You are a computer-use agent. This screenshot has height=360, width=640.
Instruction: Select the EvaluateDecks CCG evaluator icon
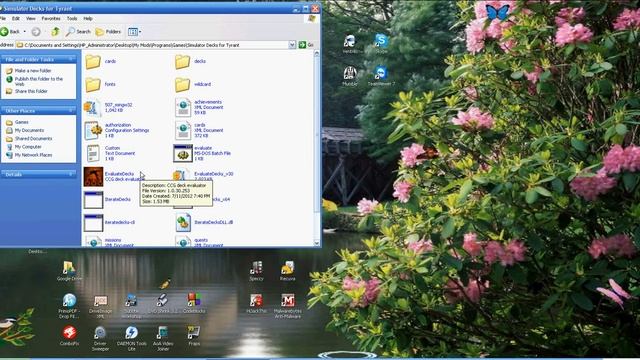pos(93,177)
